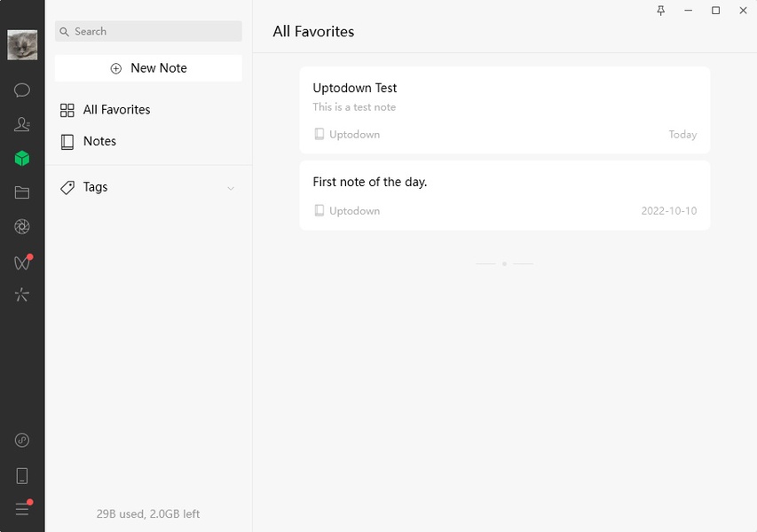This screenshot has height=532, width=757.
Task: Click the New Note button
Action: [x=148, y=68]
